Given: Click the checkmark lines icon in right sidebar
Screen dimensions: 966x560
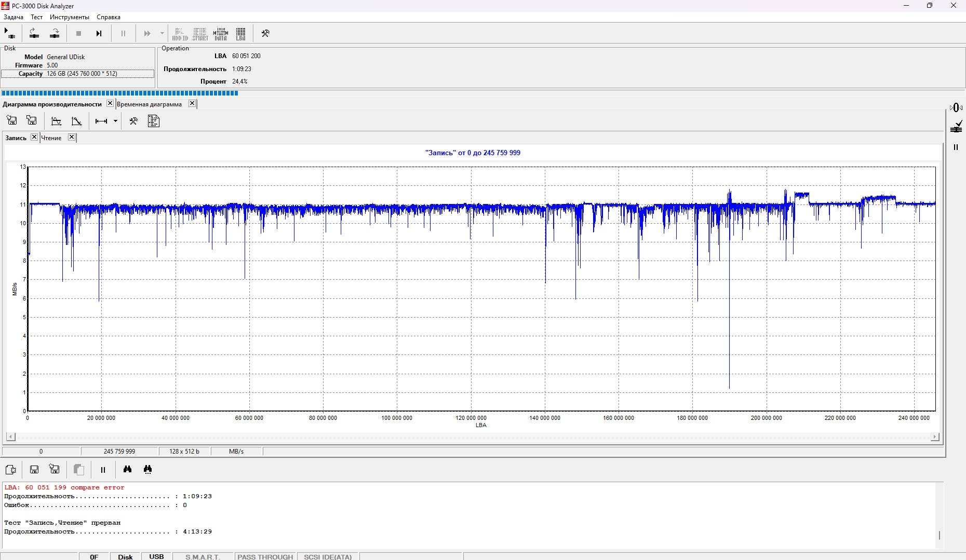Looking at the screenshot, I should (956, 127).
